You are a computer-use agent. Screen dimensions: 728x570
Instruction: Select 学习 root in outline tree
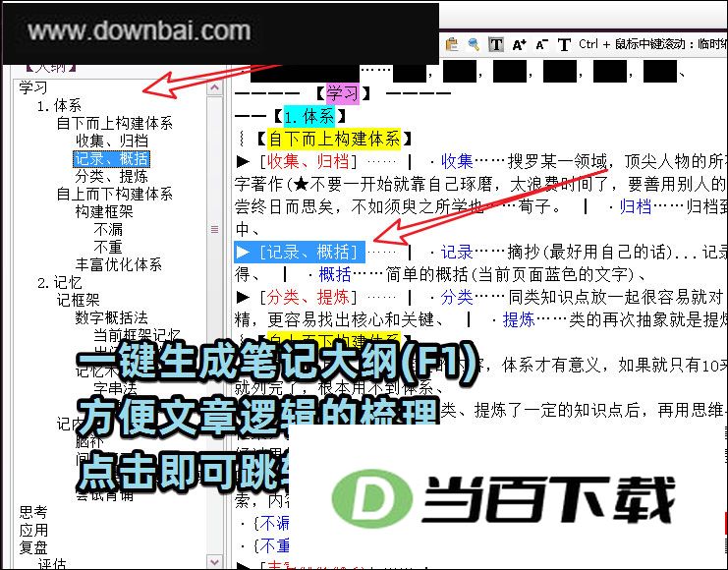(x=33, y=87)
